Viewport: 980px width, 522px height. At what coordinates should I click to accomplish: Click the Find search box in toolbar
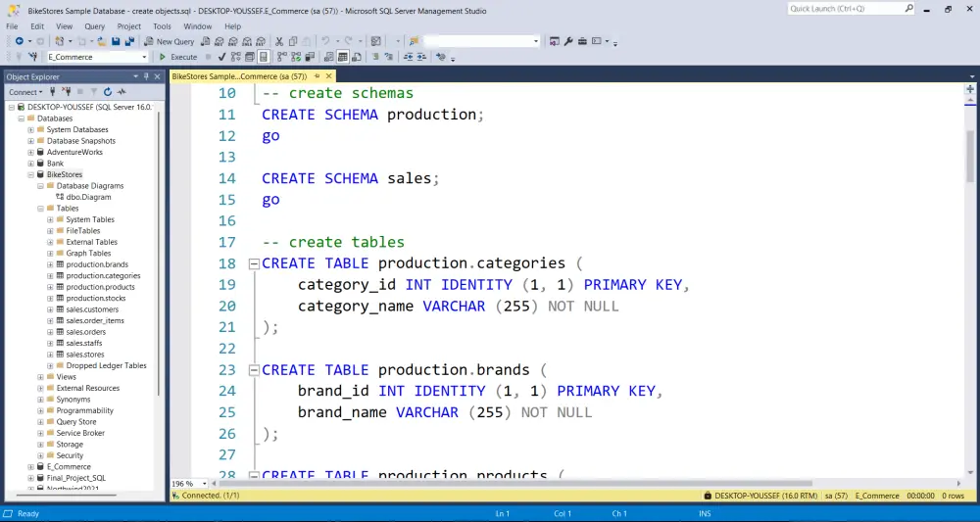pos(480,41)
